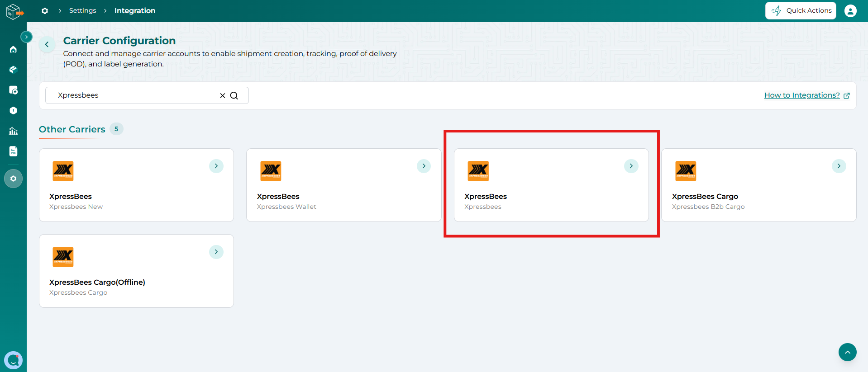Open the Xpressbees Wallet card chevron
868x372 pixels.
click(424, 166)
